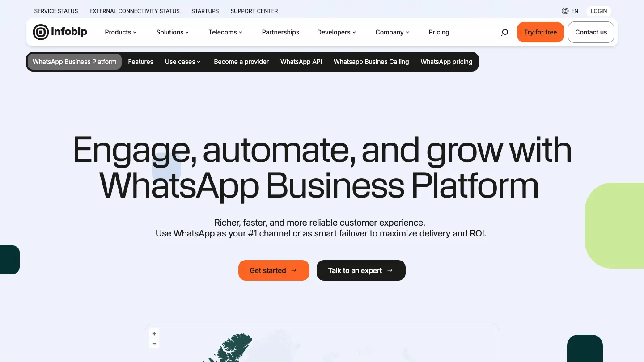Open the Partnerships page
Image resolution: width=644 pixels, height=362 pixels.
click(280, 32)
